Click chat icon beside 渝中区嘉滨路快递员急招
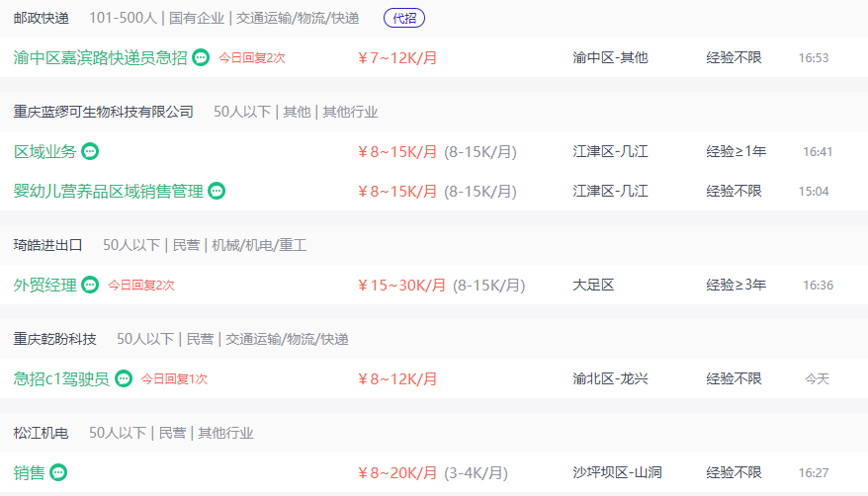Viewport: 868px width, 496px height. [x=201, y=57]
